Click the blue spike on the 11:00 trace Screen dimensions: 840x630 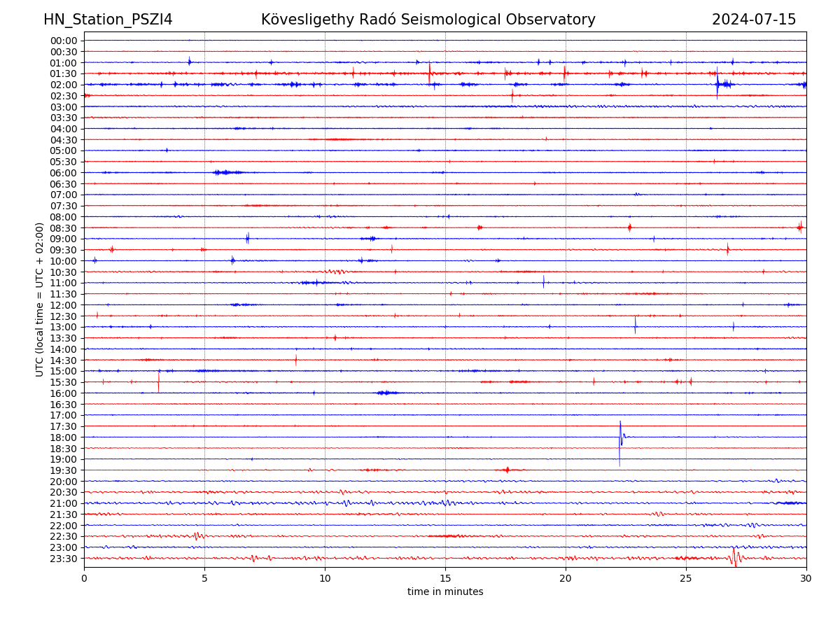coord(543,282)
